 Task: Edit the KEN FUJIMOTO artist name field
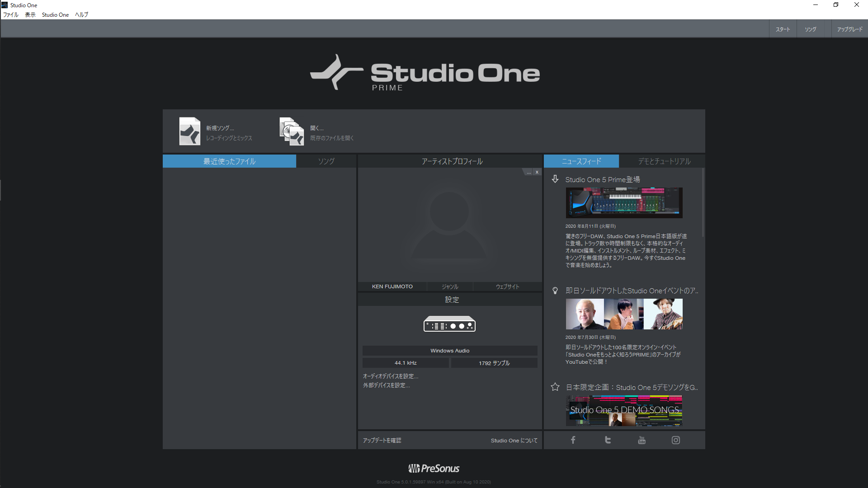392,286
